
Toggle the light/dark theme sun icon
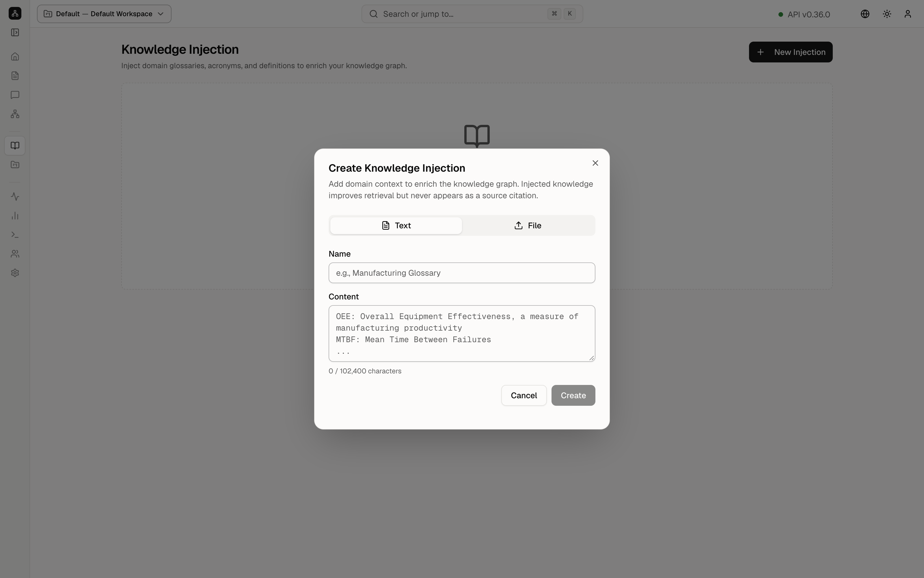click(887, 14)
